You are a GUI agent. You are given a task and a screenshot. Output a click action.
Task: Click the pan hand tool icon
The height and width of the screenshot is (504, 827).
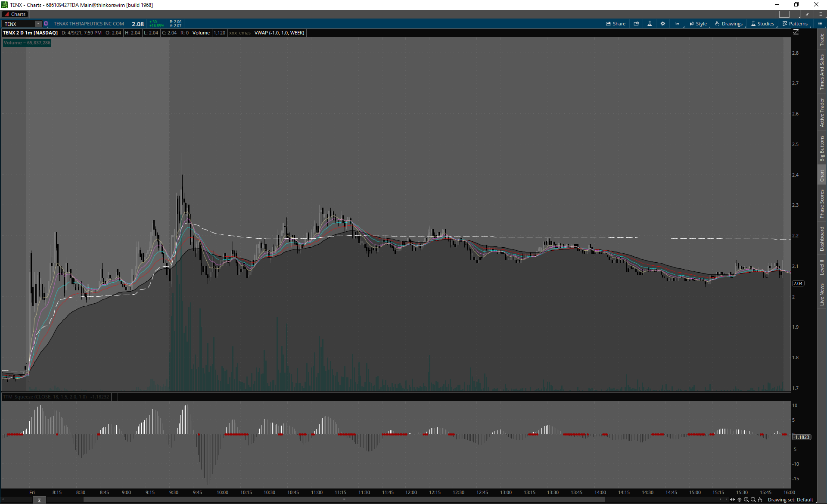(760, 500)
